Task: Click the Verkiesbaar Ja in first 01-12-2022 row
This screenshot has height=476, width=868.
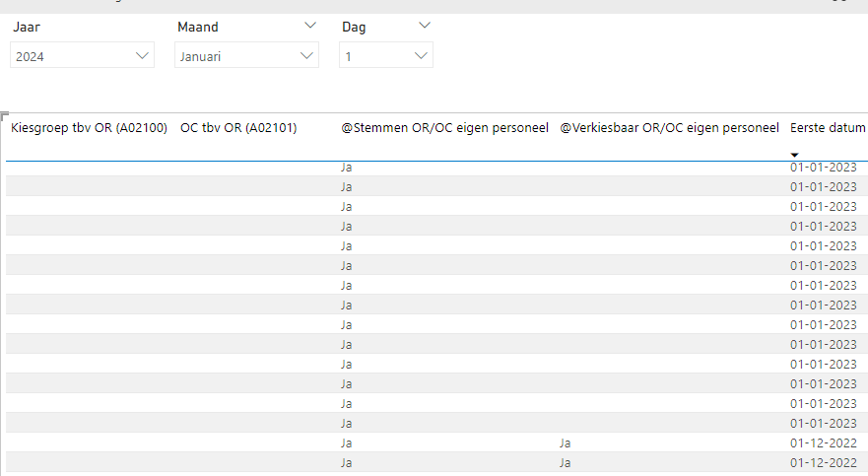Action: point(565,443)
